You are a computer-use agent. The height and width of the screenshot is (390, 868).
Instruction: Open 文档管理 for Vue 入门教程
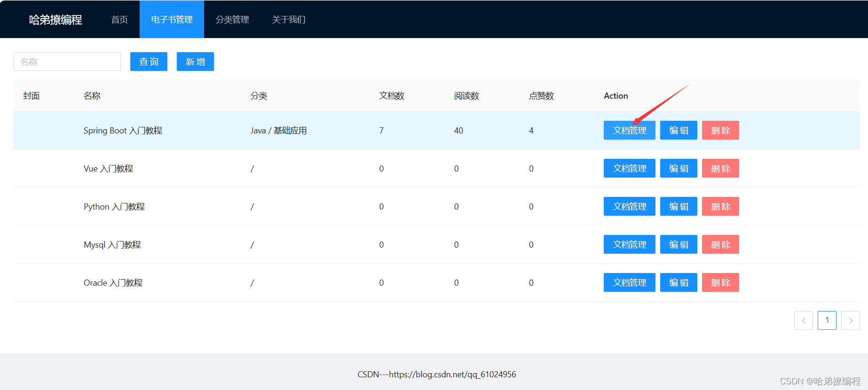click(x=630, y=168)
